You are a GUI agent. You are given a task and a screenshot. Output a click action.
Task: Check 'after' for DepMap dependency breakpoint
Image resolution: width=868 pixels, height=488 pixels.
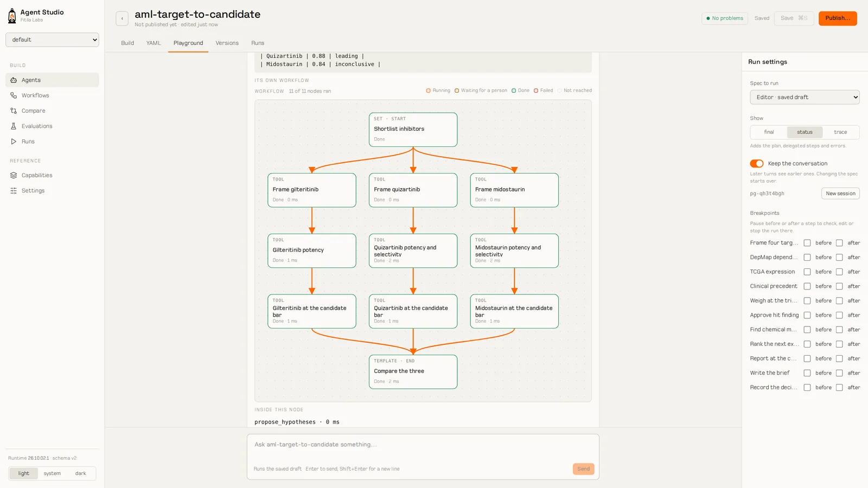[839, 258]
